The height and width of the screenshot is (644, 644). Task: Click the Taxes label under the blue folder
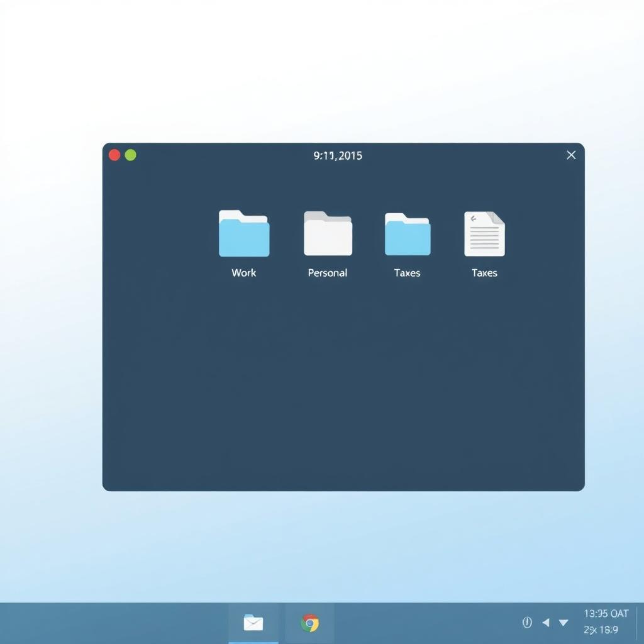pyautogui.click(x=407, y=273)
